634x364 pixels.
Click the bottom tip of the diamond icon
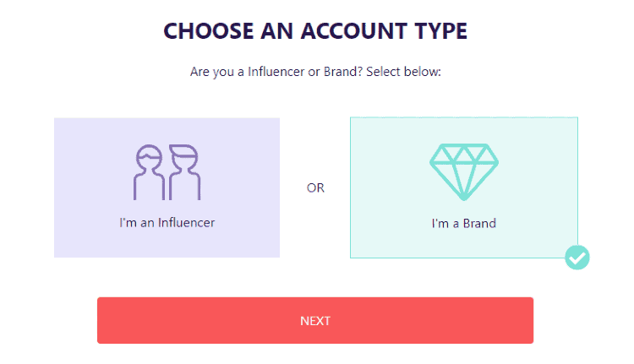464,196
